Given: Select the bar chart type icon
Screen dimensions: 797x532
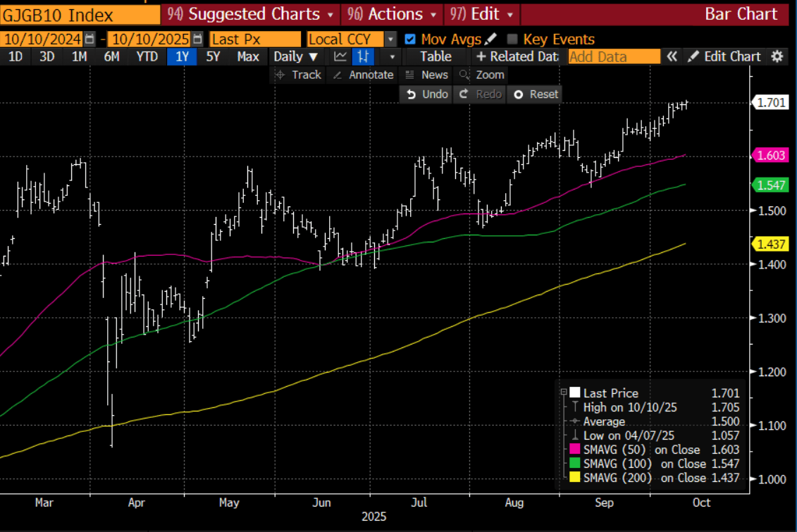Looking at the screenshot, I should (363, 57).
